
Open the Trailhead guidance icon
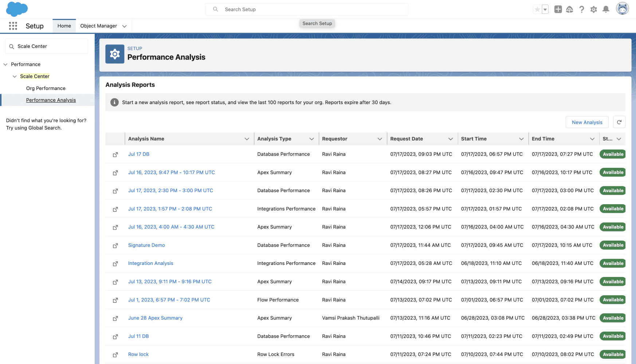[x=570, y=9]
